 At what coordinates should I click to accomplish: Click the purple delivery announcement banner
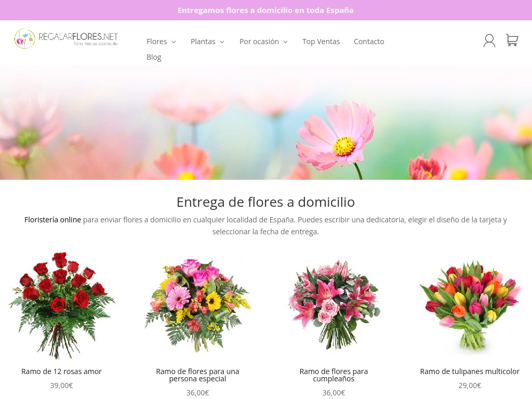pyautogui.click(x=266, y=10)
